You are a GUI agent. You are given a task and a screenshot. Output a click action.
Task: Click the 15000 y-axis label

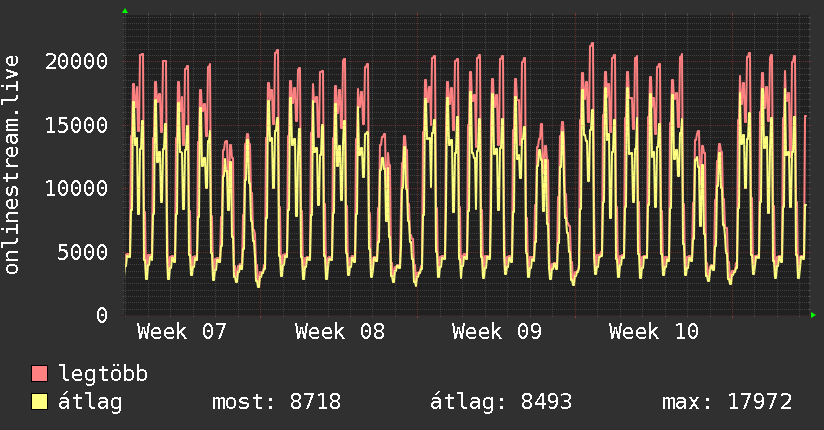click(x=77, y=125)
